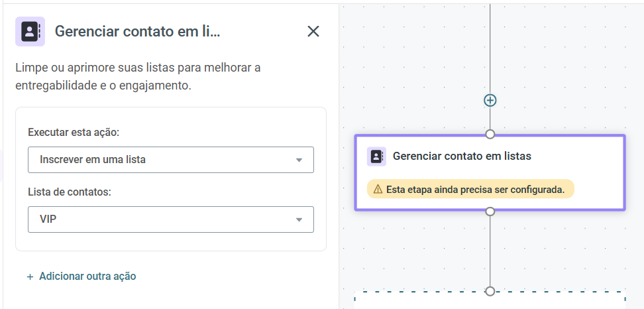Click the panel title 'Gerenciar contato em li...'
Screen dimensions: 644x309
[x=138, y=31]
